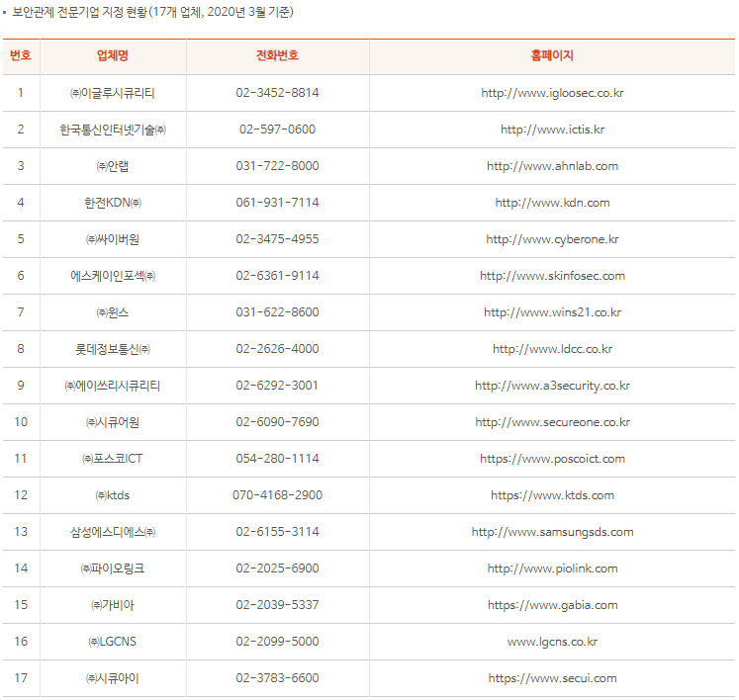The image size is (739, 700).
Task: Select company name ㈜안랩
Action: tap(112, 166)
